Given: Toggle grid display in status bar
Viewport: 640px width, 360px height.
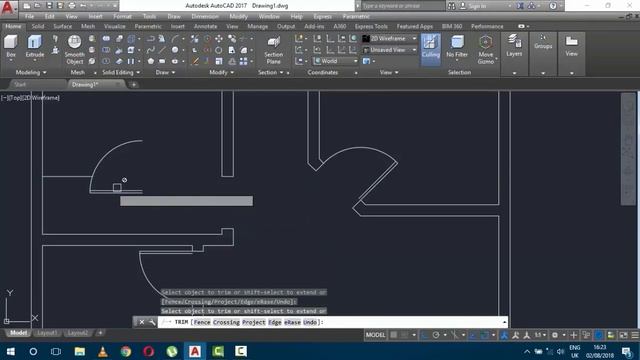Looking at the screenshot, I should 393,335.
